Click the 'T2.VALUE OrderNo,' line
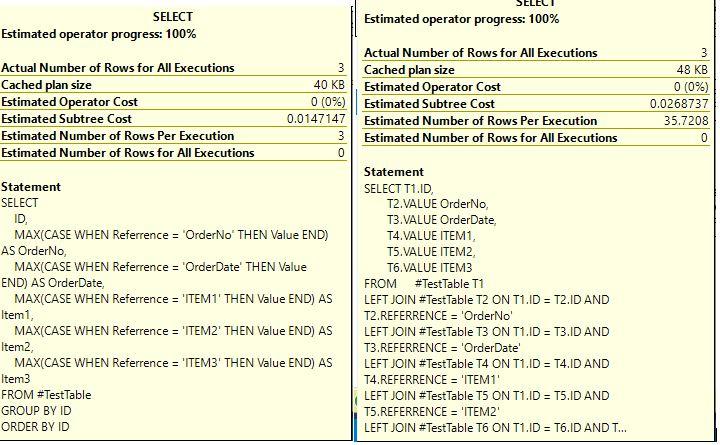The image size is (720, 445). pos(438,204)
